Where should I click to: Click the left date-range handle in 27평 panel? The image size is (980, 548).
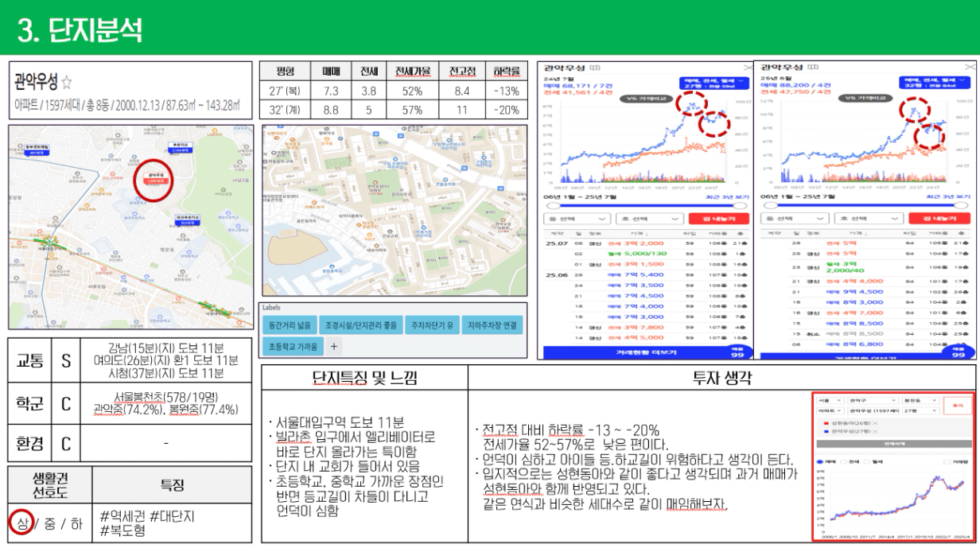(x=554, y=206)
